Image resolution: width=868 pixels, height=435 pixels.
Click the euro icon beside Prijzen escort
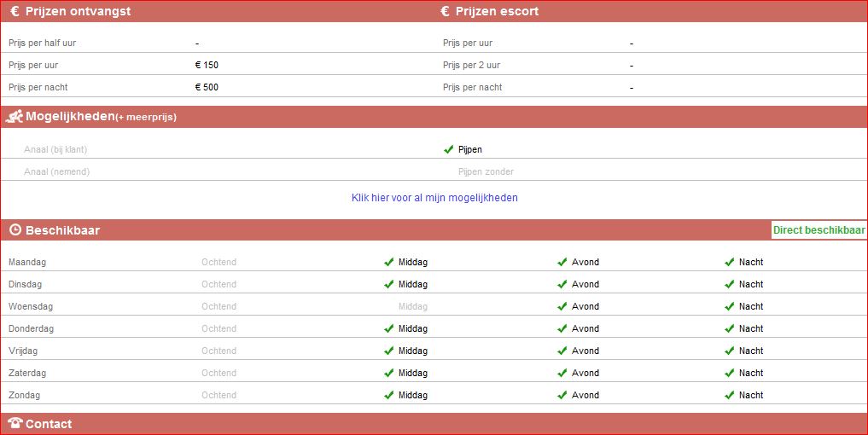click(x=445, y=11)
